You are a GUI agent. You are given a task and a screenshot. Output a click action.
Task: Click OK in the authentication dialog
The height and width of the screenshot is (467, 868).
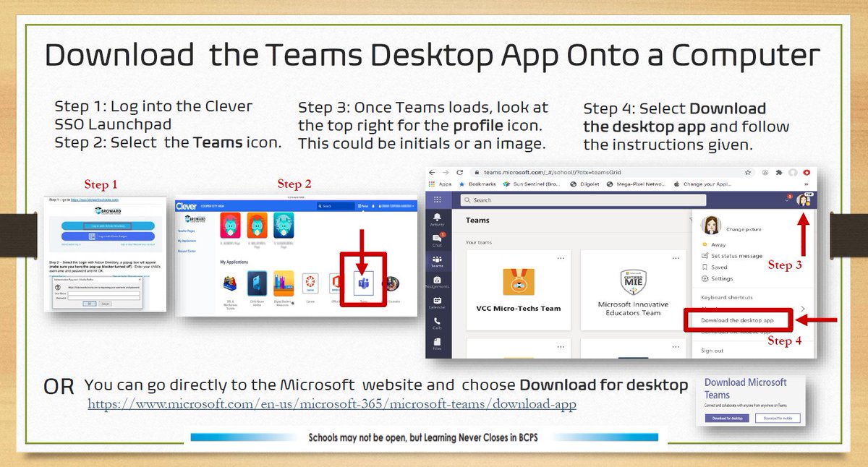[90, 304]
